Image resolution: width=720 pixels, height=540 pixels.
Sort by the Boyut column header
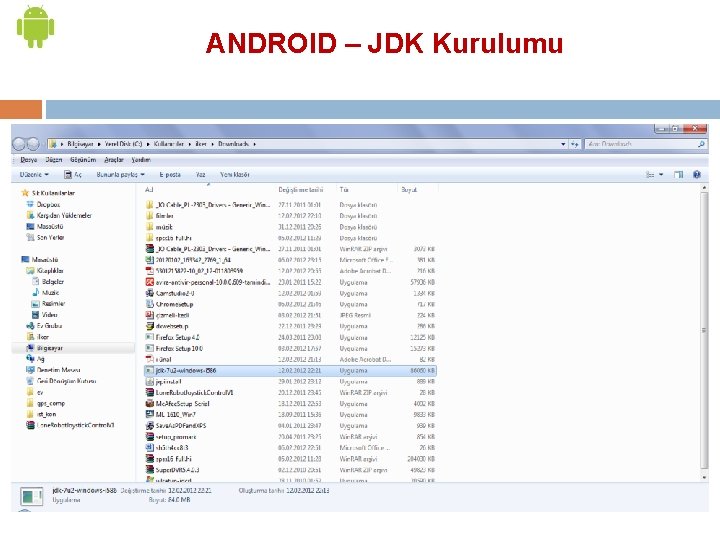pos(409,190)
